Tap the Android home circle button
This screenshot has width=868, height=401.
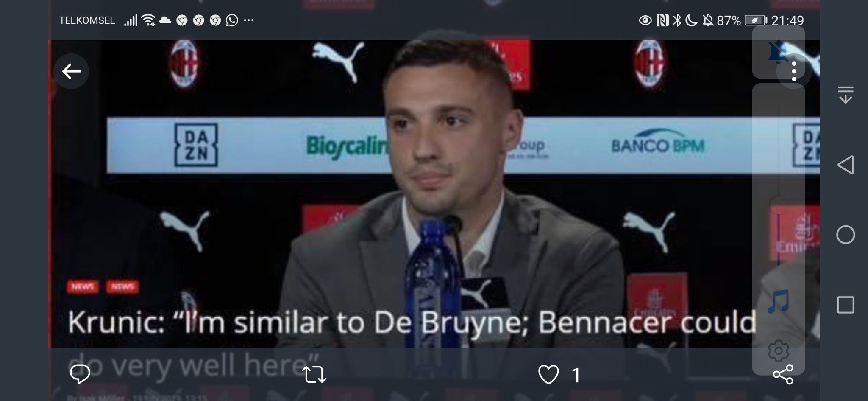pyautogui.click(x=846, y=235)
